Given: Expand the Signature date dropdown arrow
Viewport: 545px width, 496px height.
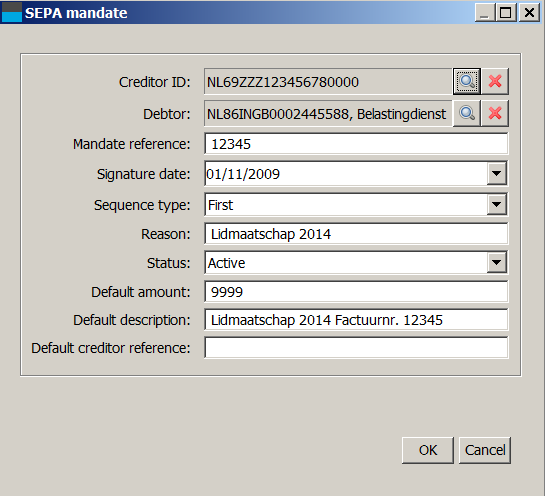Looking at the screenshot, I should pyautogui.click(x=496, y=173).
